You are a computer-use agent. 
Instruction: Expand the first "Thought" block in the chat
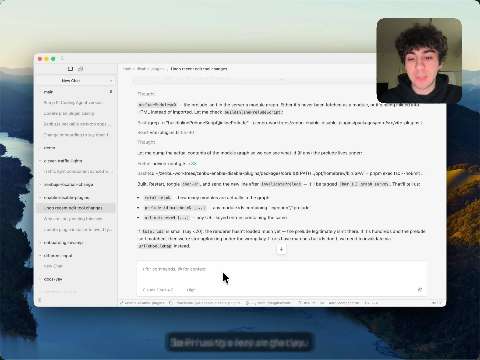tap(146, 94)
